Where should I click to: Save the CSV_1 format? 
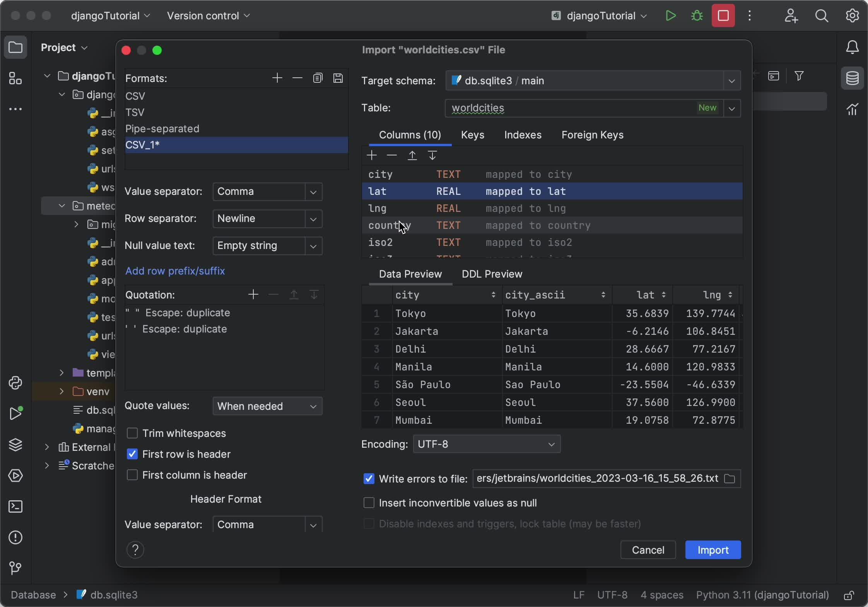(338, 78)
